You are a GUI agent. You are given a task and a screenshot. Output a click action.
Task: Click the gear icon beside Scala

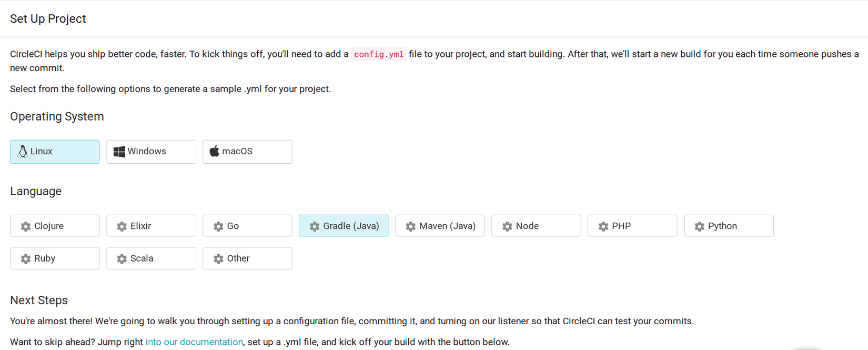click(x=122, y=259)
